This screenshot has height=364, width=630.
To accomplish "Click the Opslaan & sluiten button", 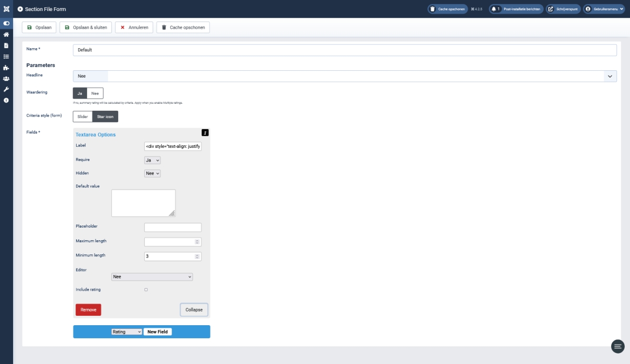I will pos(86,27).
